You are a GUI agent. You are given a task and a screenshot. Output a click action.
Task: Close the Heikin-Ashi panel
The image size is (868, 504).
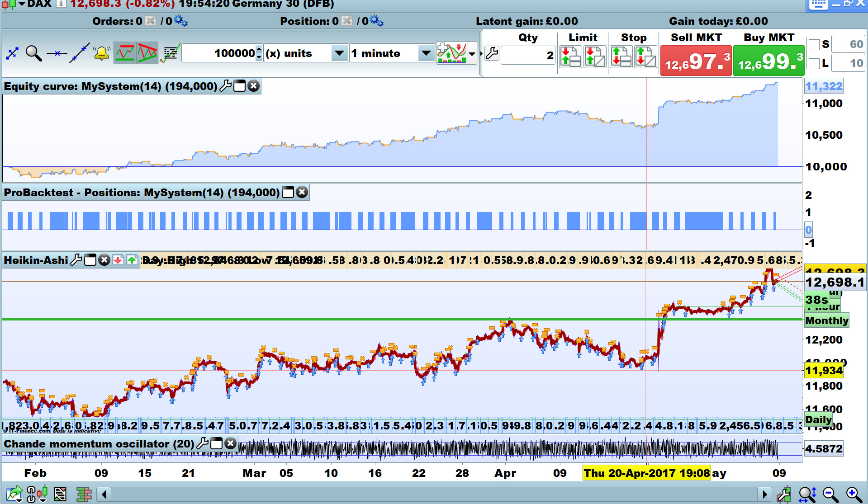point(104,260)
